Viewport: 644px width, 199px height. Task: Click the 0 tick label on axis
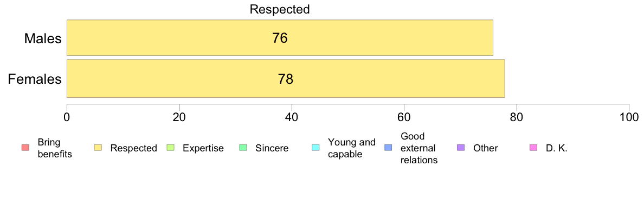67,117
